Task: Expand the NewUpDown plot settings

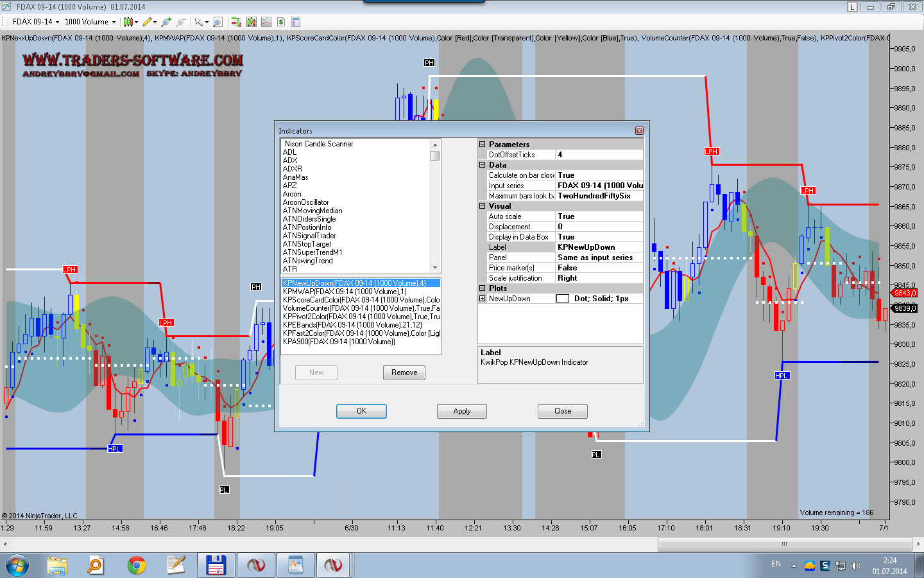Action: pyautogui.click(x=483, y=299)
